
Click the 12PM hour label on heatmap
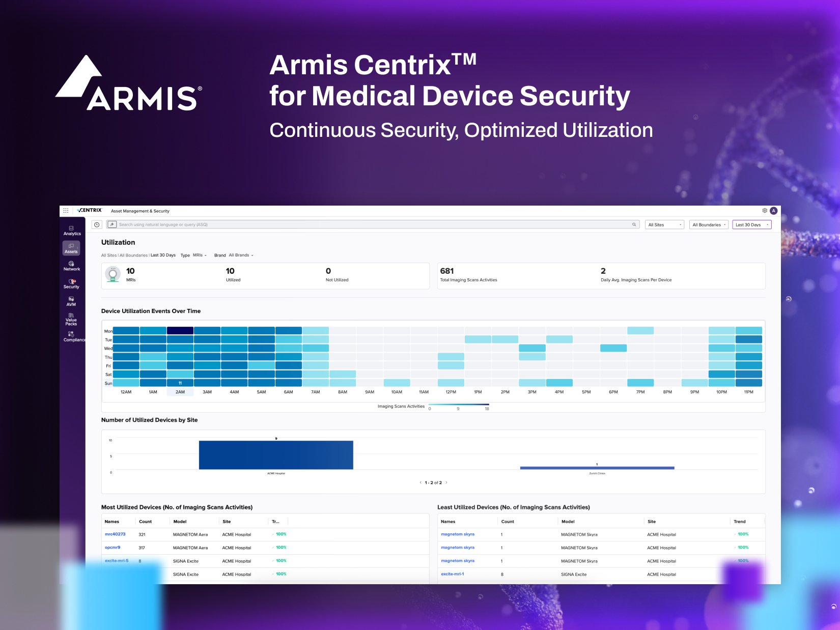(x=451, y=392)
